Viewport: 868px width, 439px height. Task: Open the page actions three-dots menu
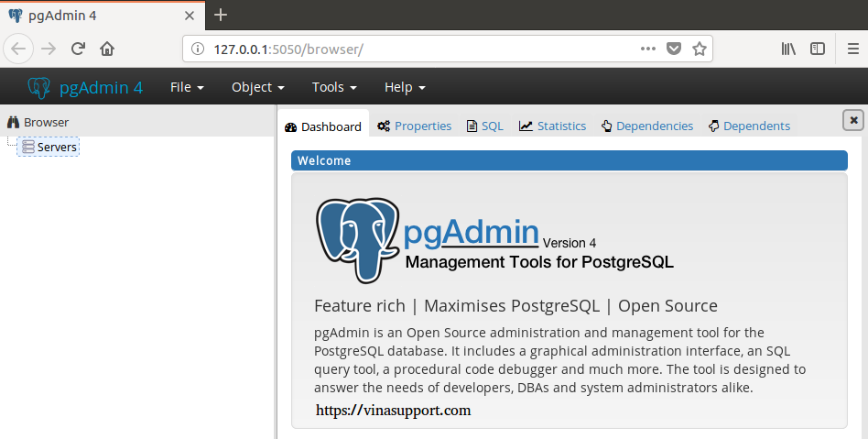click(x=647, y=49)
